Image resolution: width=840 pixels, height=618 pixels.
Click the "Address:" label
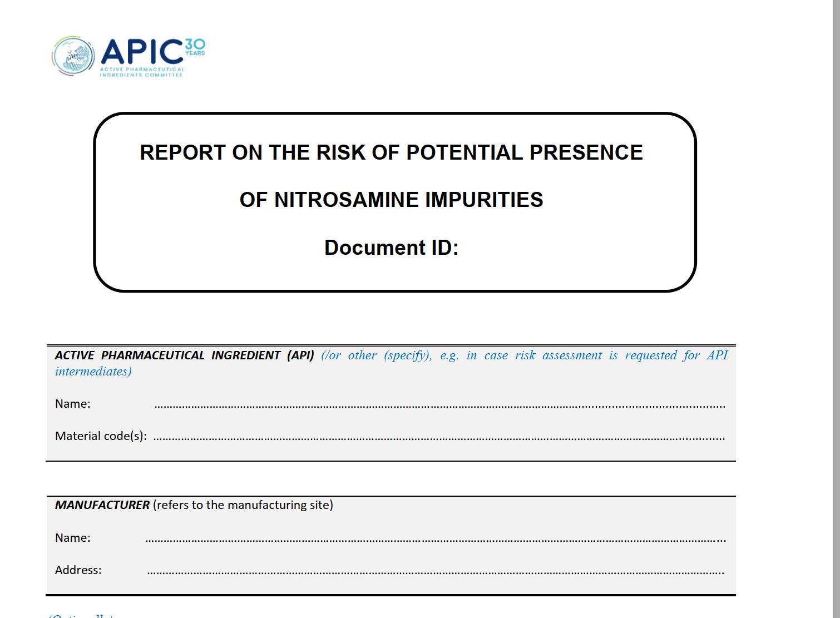pos(78,570)
